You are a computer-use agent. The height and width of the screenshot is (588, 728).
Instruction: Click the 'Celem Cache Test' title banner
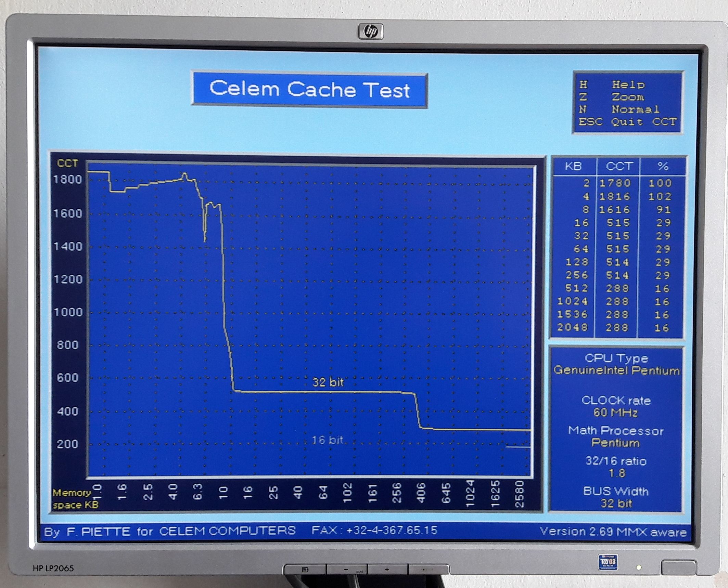point(309,89)
